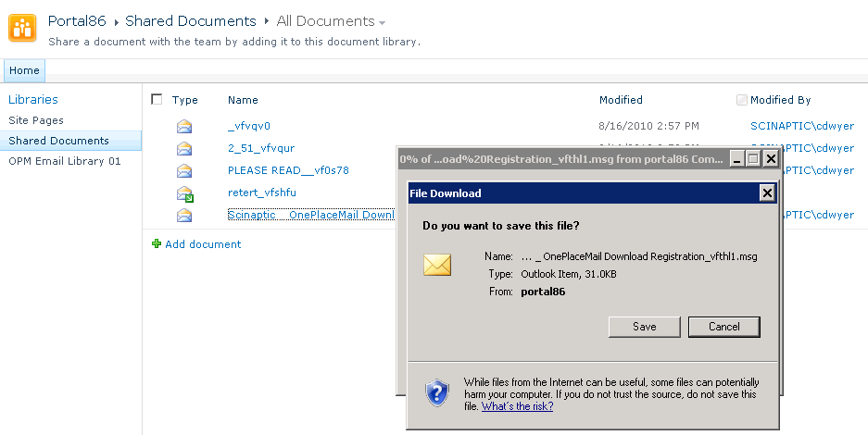Click Shared Documents in the breadcrumb

(191, 21)
